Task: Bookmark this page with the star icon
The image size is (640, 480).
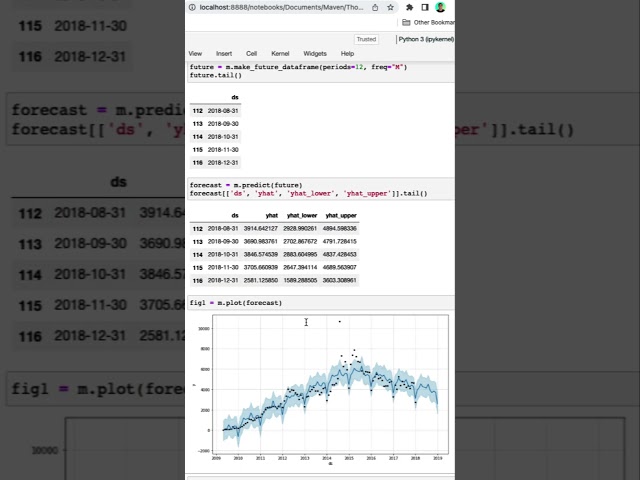Action: [390, 7]
